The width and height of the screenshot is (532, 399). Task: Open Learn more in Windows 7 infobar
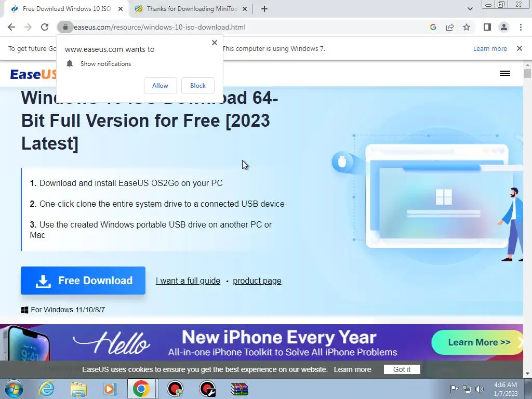coord(490,48)
